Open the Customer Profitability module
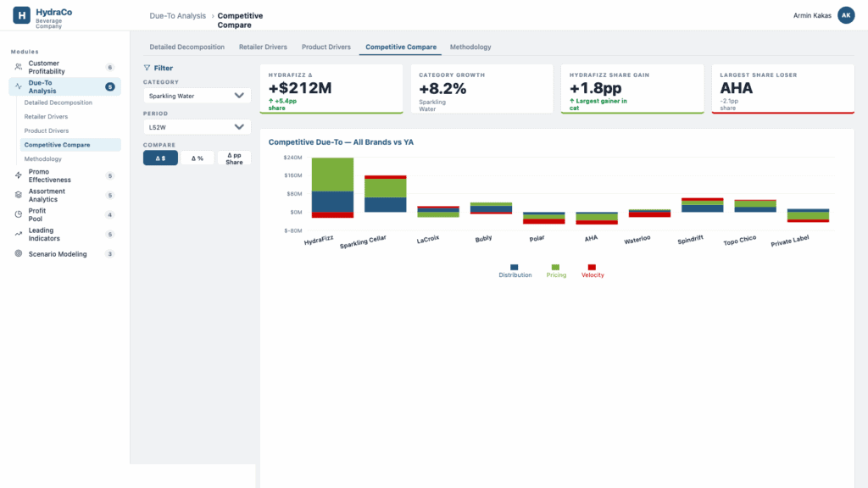Screen dimensions: 868x488 pos(64,68)
